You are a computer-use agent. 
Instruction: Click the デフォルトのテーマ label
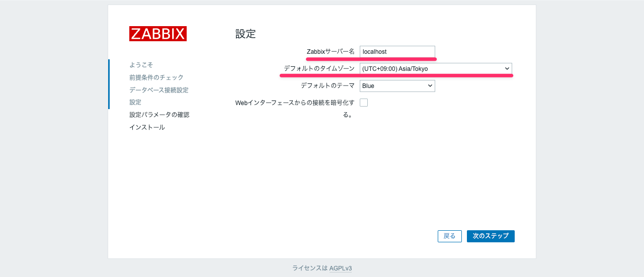click(328, 86)
